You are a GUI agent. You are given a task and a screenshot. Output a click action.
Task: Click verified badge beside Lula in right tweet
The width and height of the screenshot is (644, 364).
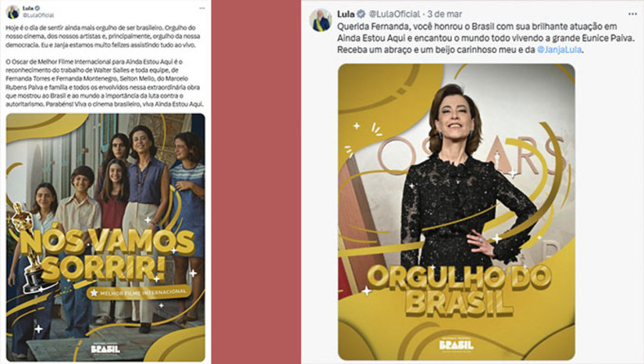(361, 14)
